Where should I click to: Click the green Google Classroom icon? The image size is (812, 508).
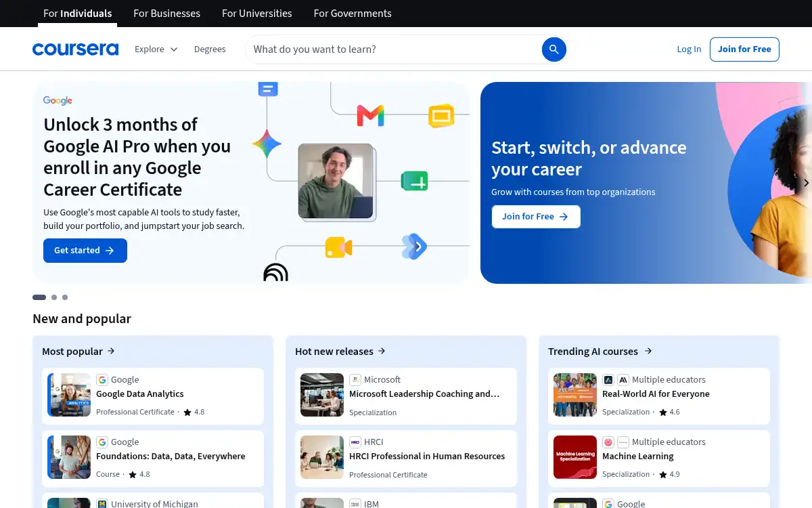414,181
